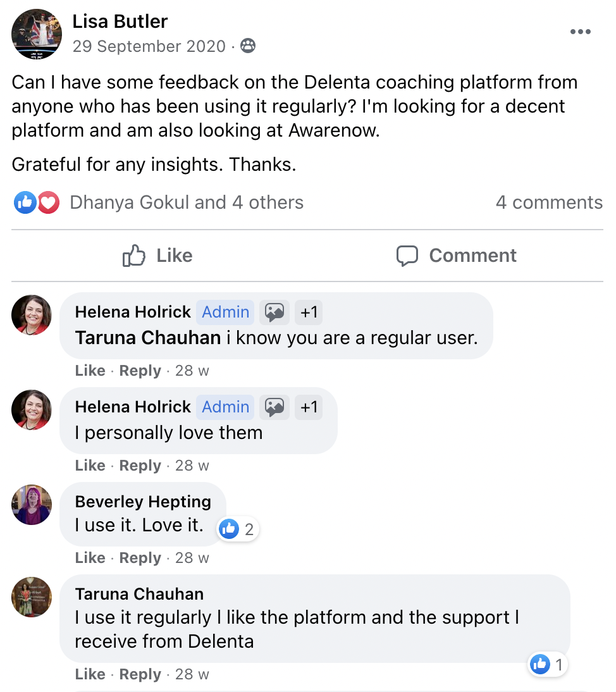Open Lisa Butler's profile name link
Viewport: 616px width, 692px height.
coord(120,22)
